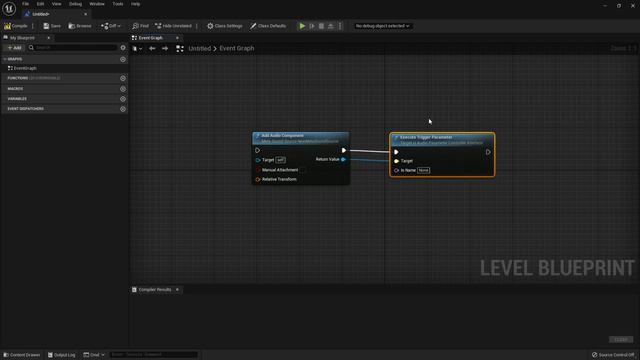Open Class Defaults

point(268,26)
